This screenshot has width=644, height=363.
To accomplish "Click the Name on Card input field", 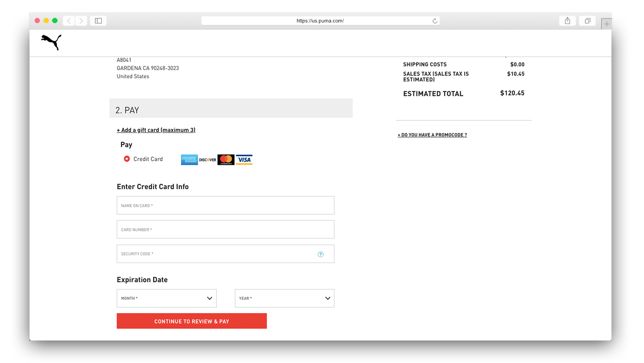I will (x=225, y=205).
